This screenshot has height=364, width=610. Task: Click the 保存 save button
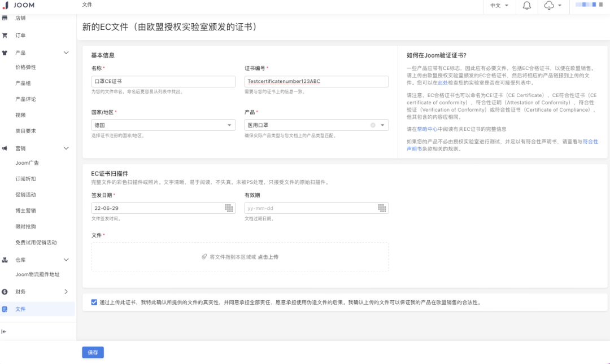tap(93, 352)
